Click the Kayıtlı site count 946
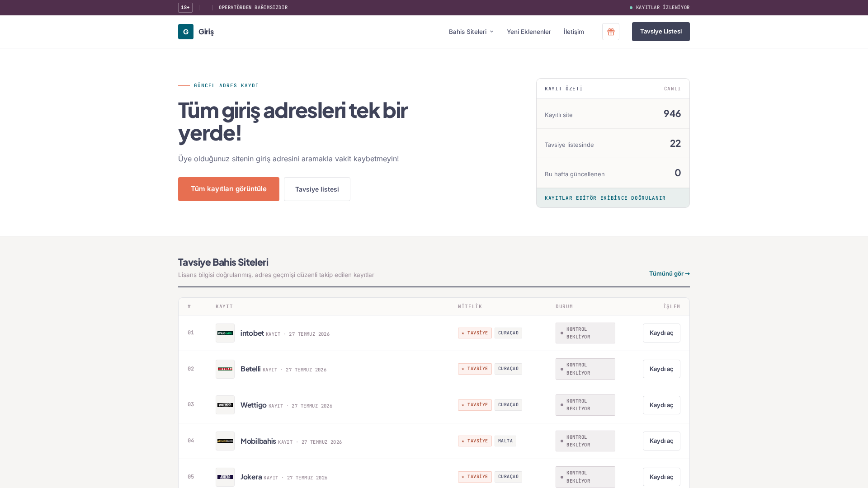The width and height of the screenshot is (868, 488). (672, 113)
